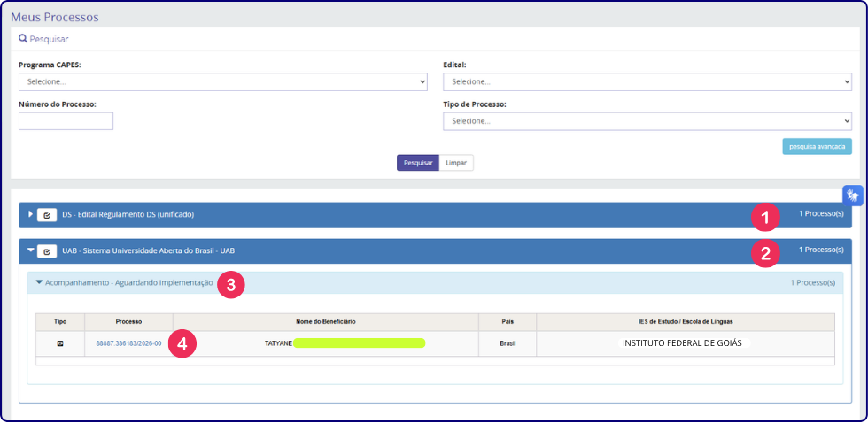Open process link 88887.336183/2026-00
Viewport: 868px width, 423px height.
click(128, 343)
